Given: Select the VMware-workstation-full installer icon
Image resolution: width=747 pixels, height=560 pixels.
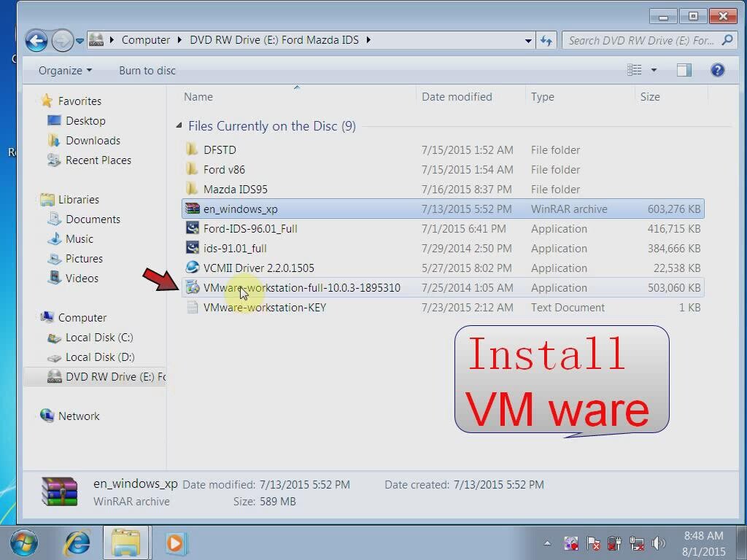Looking at the screenshot, I should (192, 287).
